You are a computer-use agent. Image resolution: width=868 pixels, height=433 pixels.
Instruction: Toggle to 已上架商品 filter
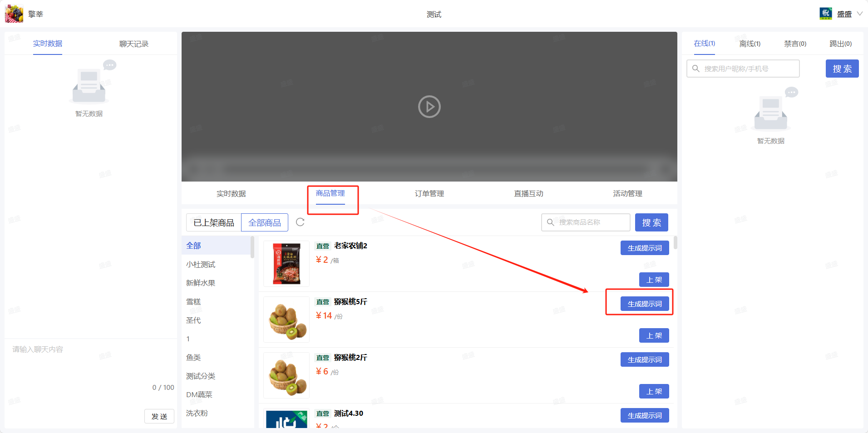point(214,222)
